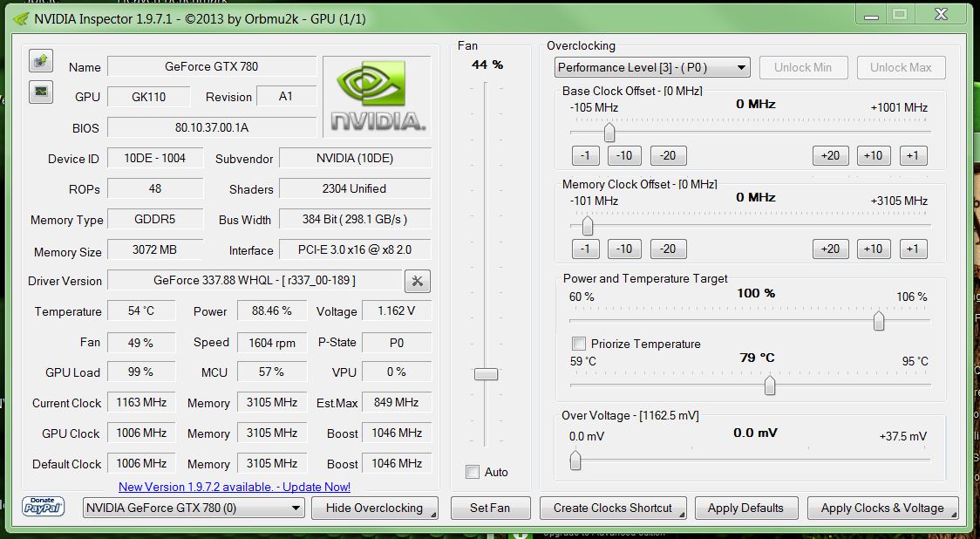Screen dimensions: 980x539
Task: Click the GPU value GK110
Action: click(149, 97)
